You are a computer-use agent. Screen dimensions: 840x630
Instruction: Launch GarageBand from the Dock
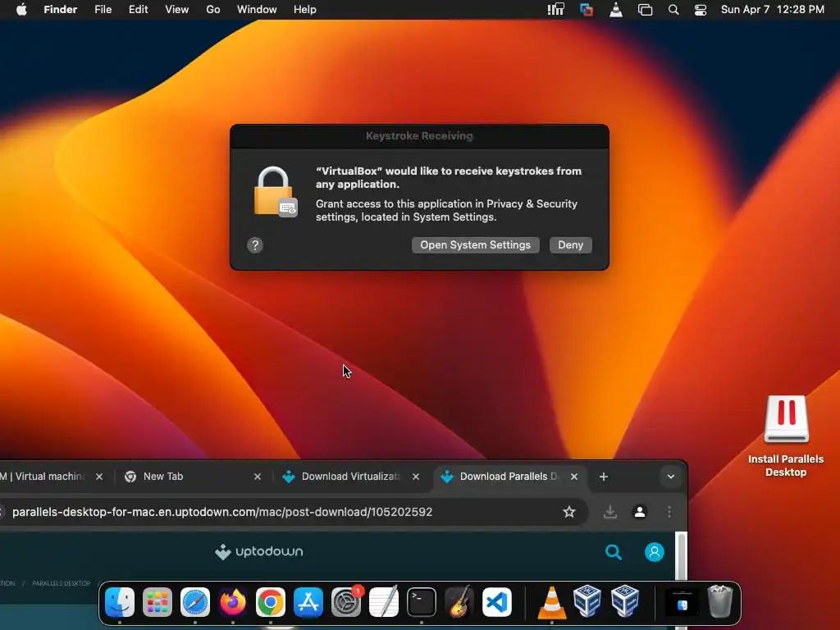click(x=459, y=601)
